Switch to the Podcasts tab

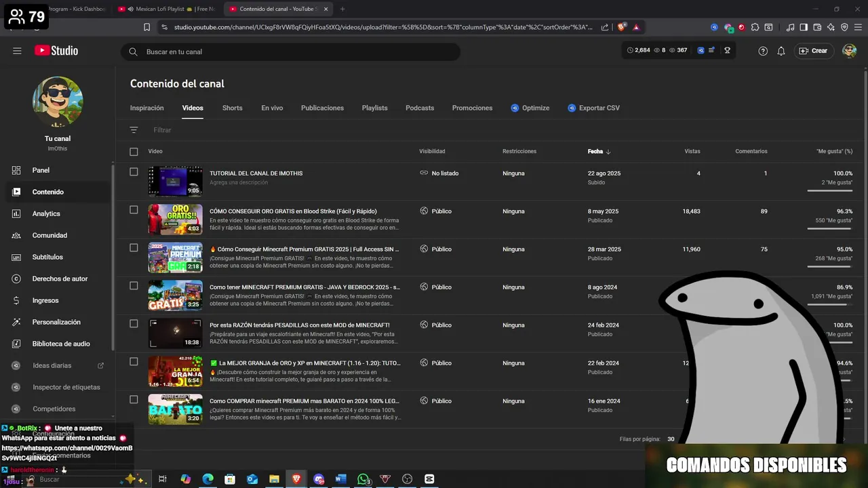click(x=420, y=108)
